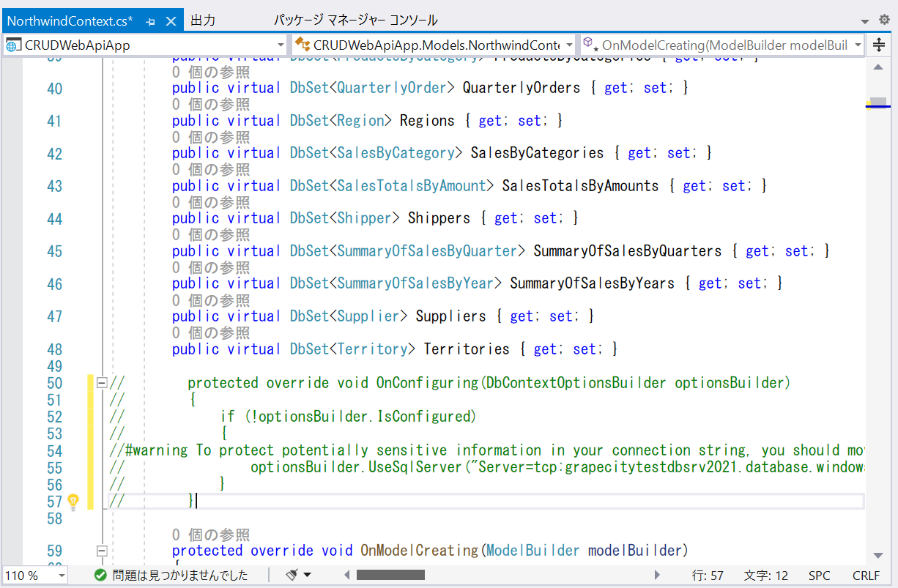Click line number 49 in the margin

54,366
